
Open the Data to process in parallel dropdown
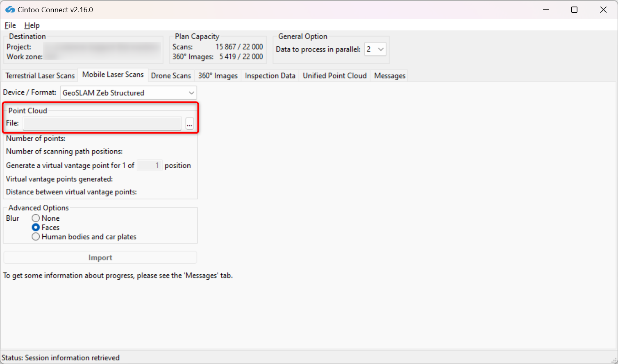(375, 49)
